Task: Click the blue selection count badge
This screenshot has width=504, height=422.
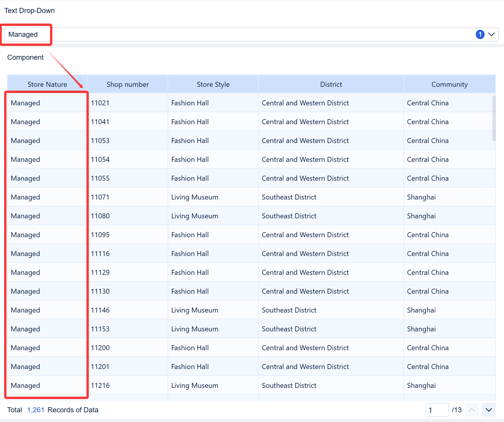Action: [480, 34]
